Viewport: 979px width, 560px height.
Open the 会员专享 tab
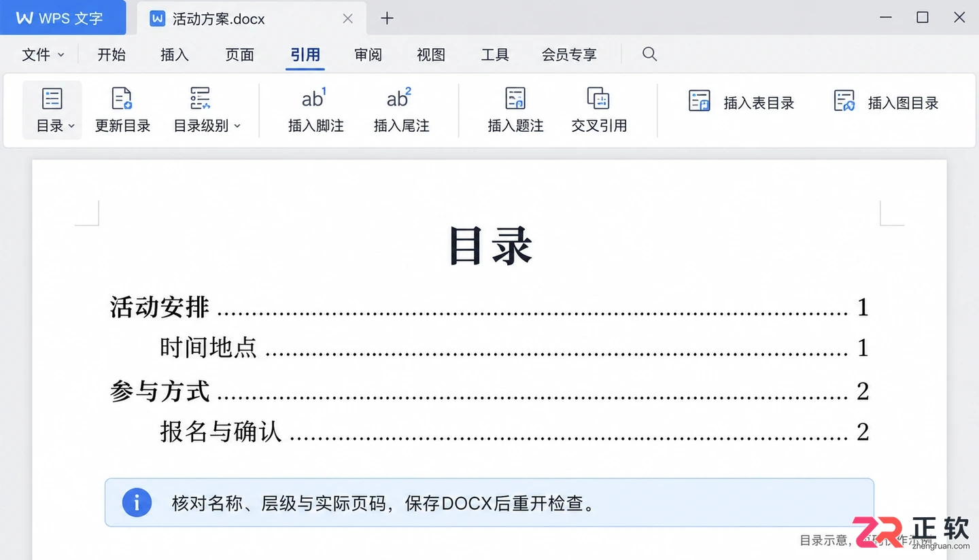click(x=569, y=55)
